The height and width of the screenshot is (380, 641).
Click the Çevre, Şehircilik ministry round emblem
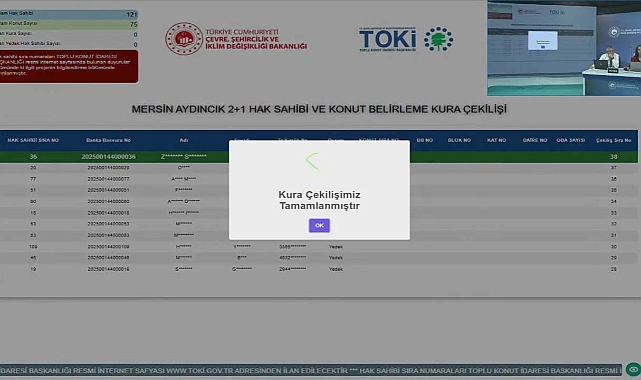[184, 39]
